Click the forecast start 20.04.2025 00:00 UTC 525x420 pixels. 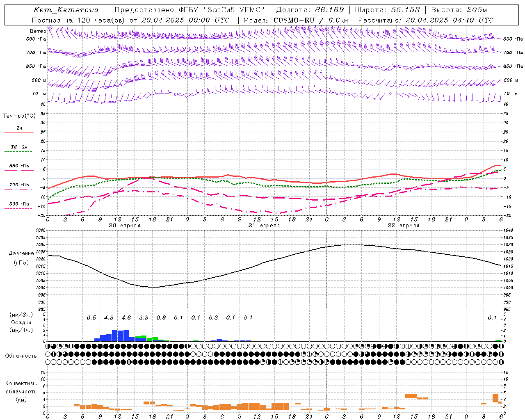[x=185, y=20]
